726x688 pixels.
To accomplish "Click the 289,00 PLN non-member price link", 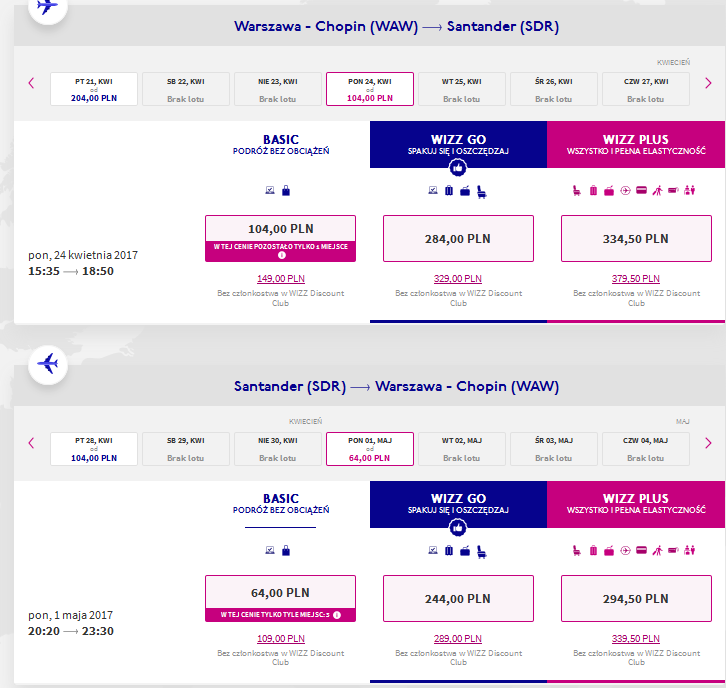I will pyautogui.click(x=458, y=638).
